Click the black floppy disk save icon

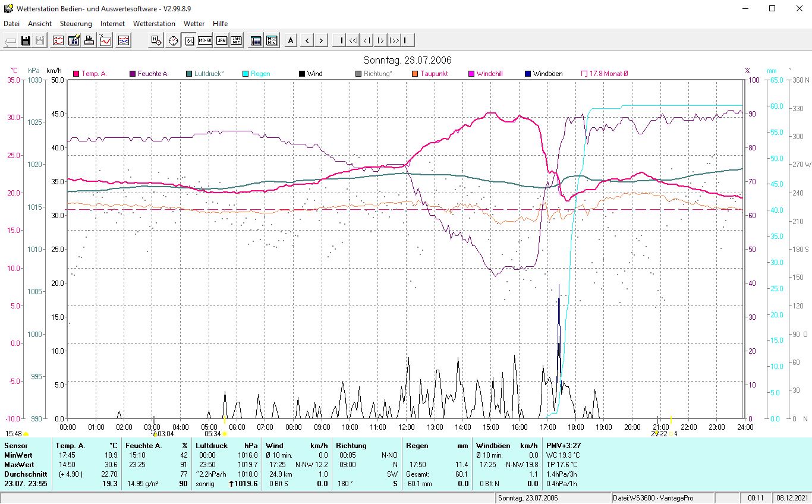click(26, 40)
